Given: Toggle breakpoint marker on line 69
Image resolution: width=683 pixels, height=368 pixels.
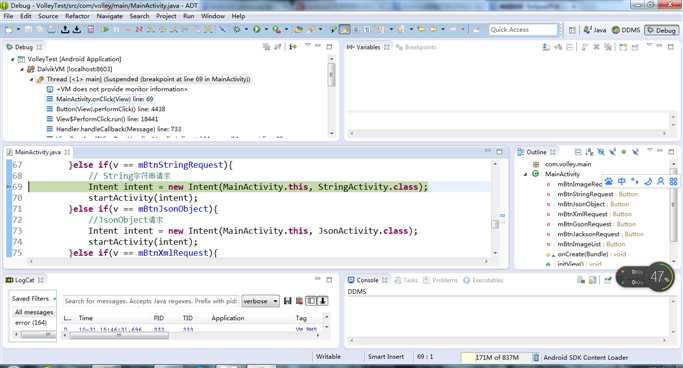Looking at the screenshot, I should 9,187.
